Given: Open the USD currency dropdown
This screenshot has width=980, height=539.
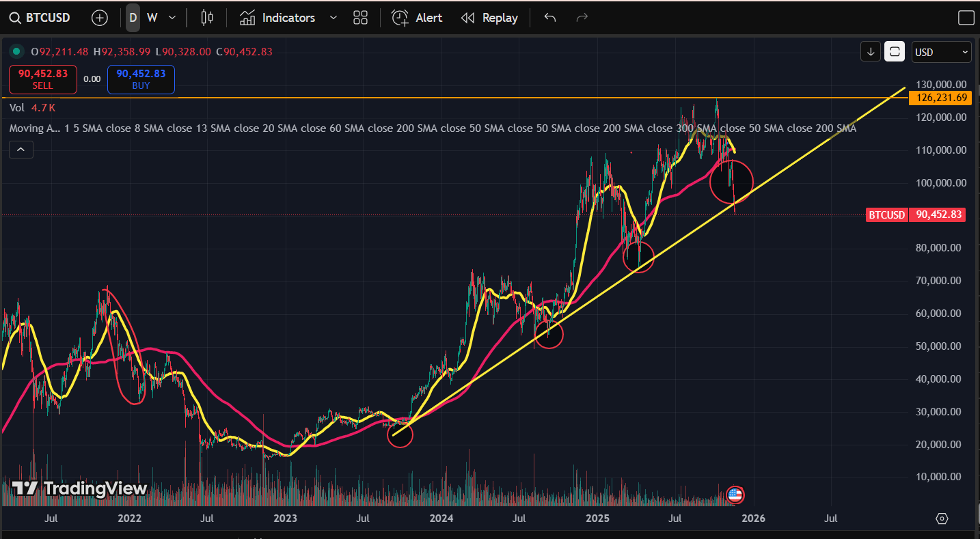Looking at the screenshot, I should point(942,52).
